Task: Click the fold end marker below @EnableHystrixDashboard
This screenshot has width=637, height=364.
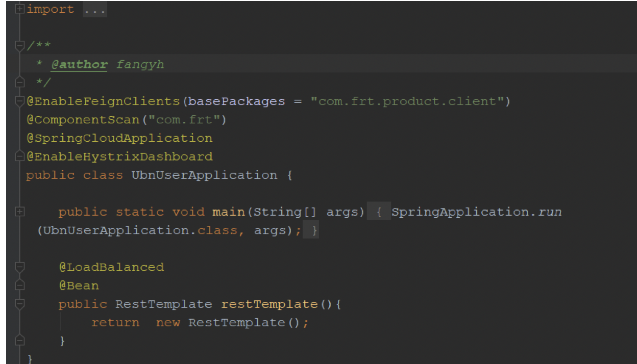Action: coord(19,157)
